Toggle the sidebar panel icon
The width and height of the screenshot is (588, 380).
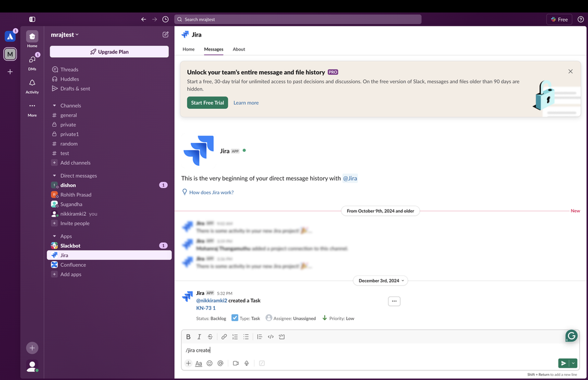coord(32,19)
